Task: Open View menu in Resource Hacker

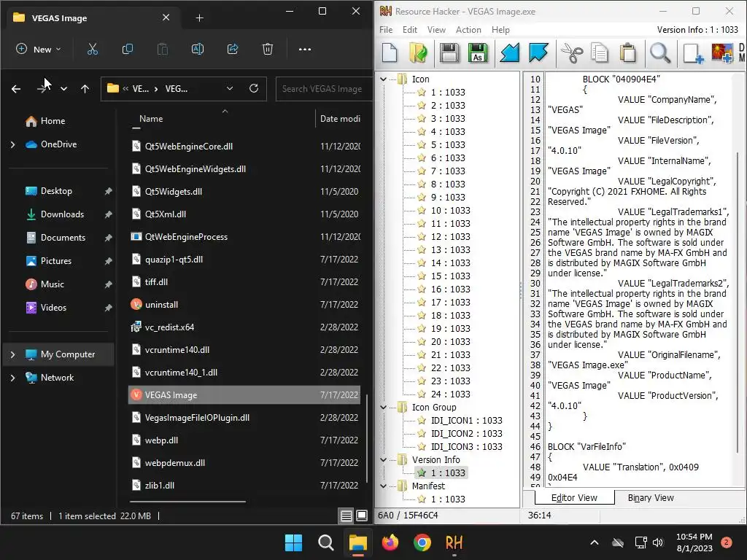Action: [x=436, y=29]
